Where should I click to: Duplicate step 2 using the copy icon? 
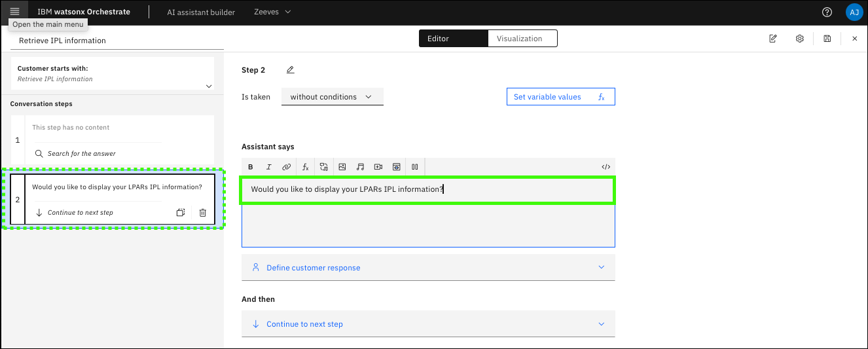[x=181, y=213]
